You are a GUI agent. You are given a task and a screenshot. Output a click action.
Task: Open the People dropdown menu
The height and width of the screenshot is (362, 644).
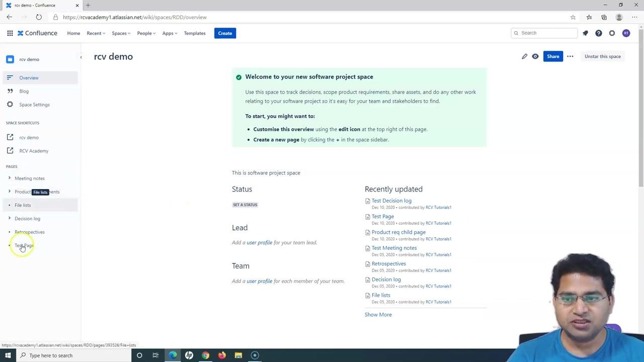coord(146,33)
